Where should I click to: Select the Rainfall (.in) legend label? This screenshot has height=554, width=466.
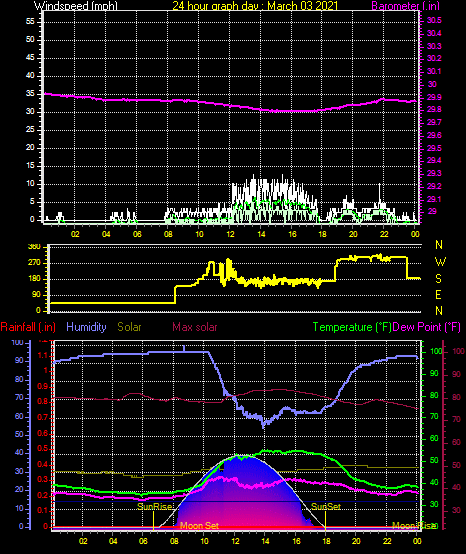[28, 327]
